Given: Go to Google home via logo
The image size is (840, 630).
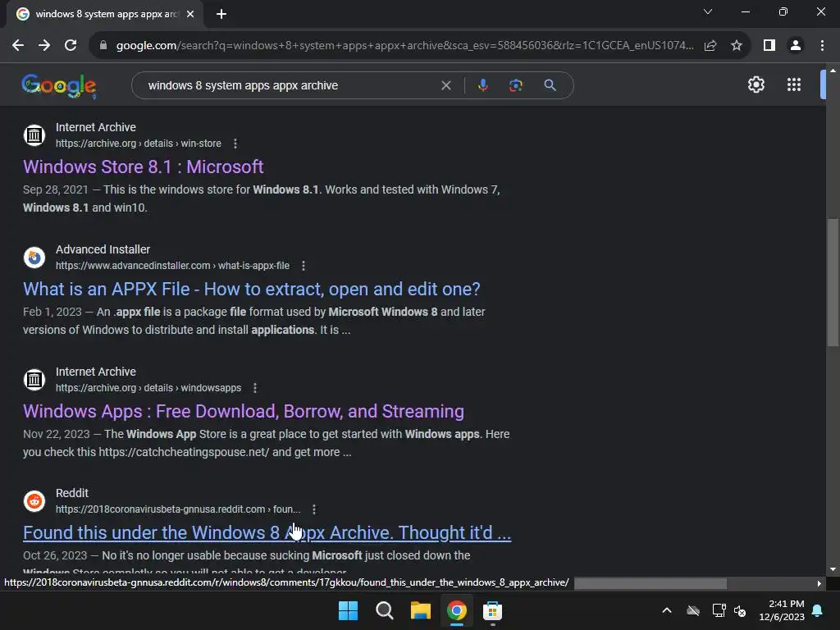Looking at the screenshot, I should tap(59, 85).
